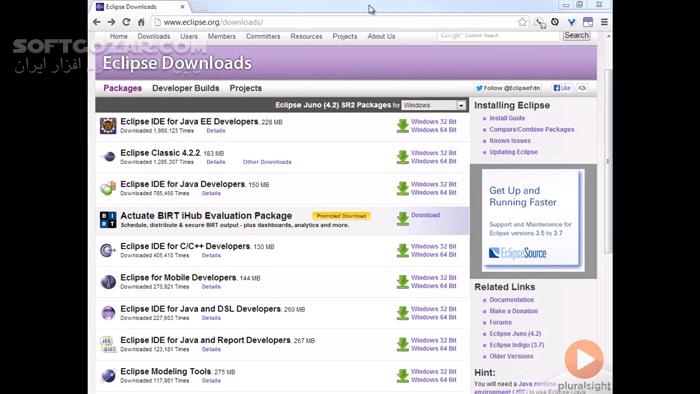Open the Updating Eclipse link

click(x=513, y=152)
